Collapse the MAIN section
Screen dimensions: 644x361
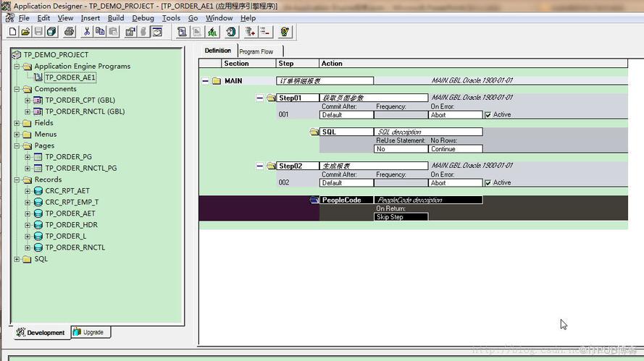(205, 81)
